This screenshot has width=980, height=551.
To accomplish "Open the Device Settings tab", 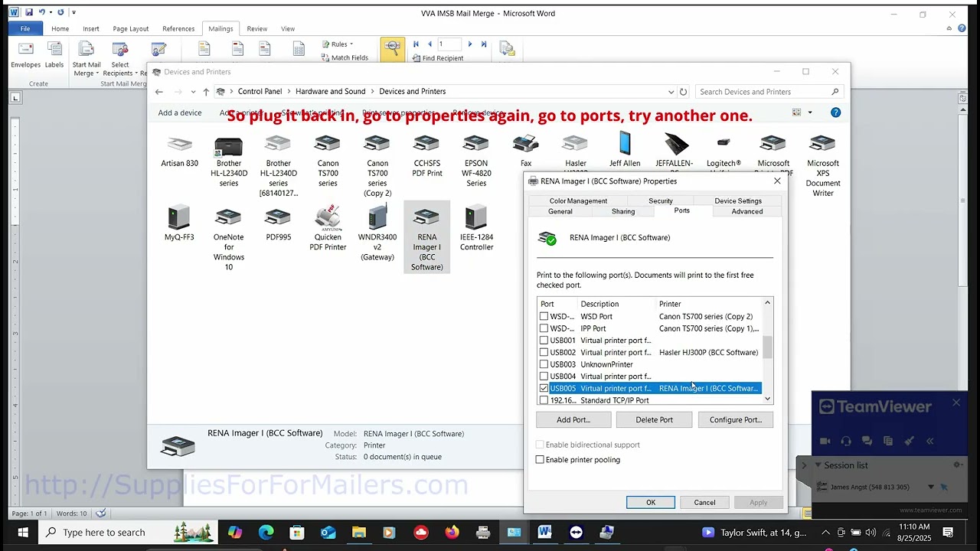I will point(738,201).
